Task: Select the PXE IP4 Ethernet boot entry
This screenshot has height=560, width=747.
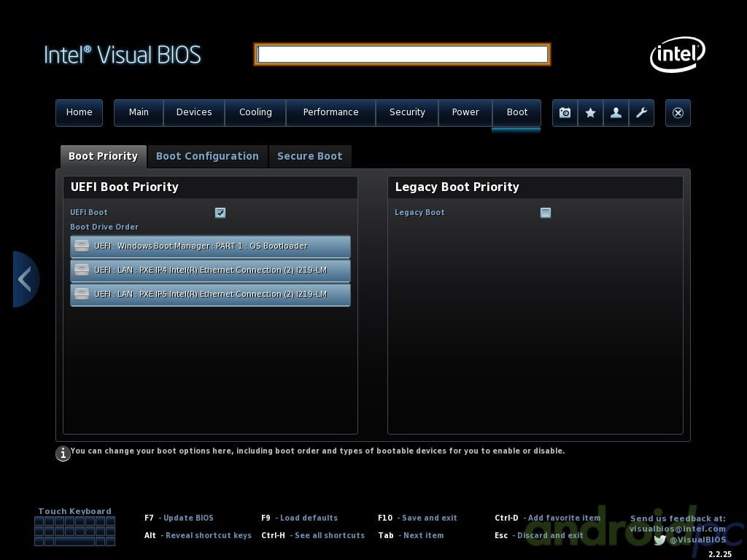Action: click(210, 271)
